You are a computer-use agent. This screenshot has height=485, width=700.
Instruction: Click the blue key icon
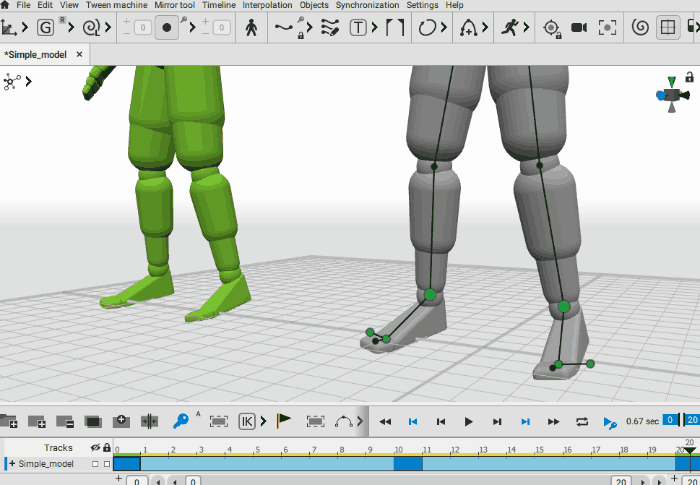[x=182, y=421]
